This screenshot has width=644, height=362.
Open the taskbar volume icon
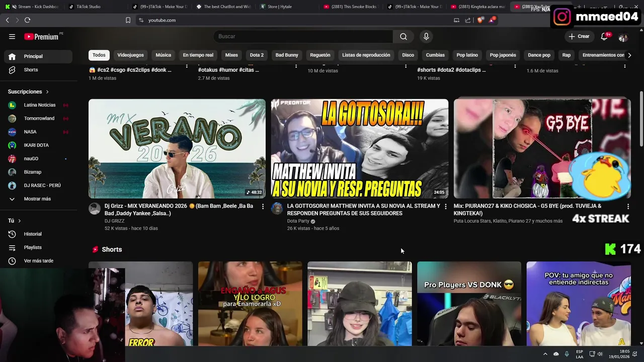(601, 354)
